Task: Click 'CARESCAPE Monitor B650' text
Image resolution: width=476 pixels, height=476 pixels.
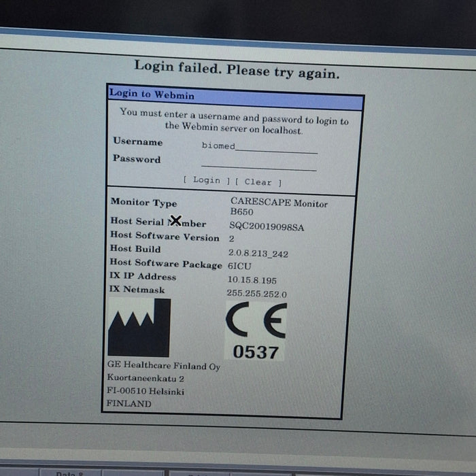Action: click(x=279, y=206)
